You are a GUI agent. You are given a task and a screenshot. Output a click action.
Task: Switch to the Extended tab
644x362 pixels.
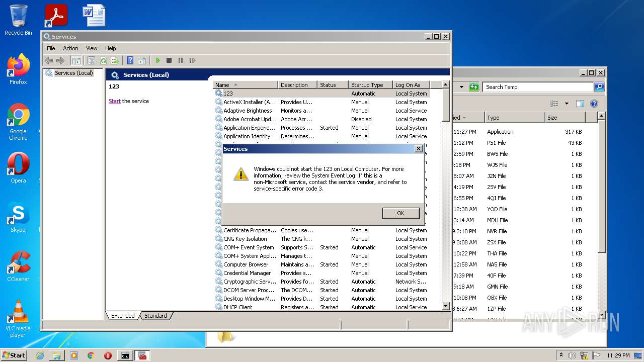point(123,316)
